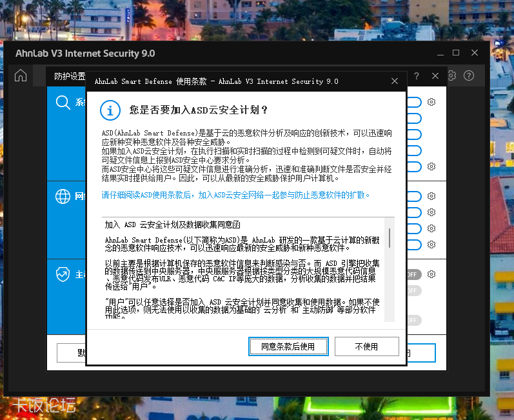This screenshot has height=420, width=514.
Task: Maximize the AhnLab V3 window
Action: (x=456, y=53)
